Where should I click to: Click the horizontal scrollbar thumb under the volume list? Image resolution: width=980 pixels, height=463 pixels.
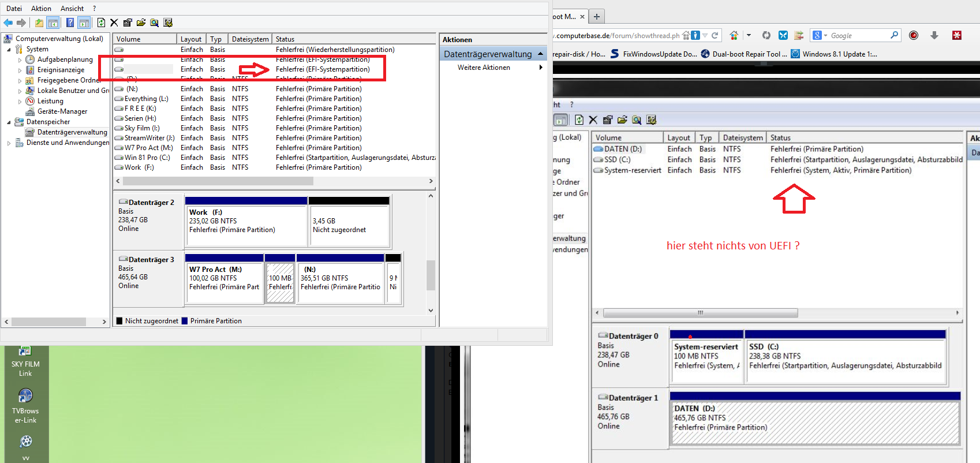tap(218, 181)
